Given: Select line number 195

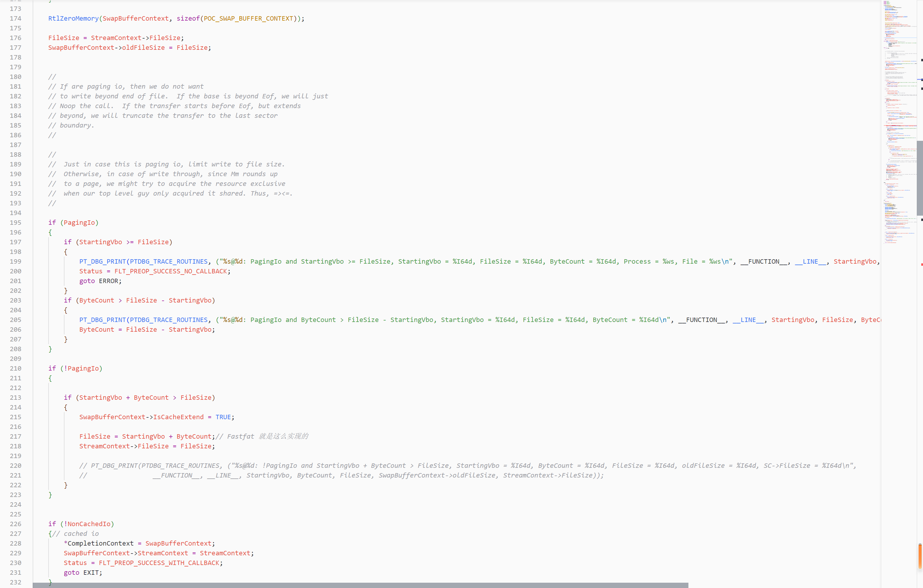Looking at the screenshot, I should coord(15,222).
